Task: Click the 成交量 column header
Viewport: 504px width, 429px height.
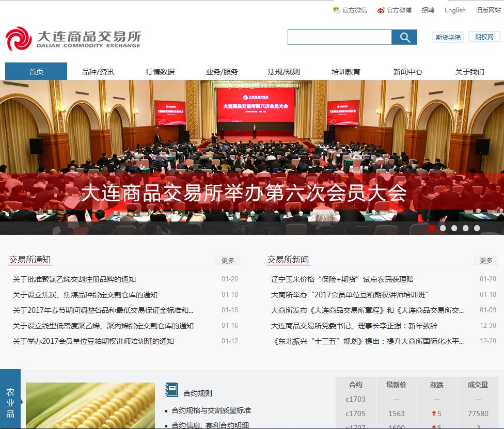Action: click(x=478, y=385)
